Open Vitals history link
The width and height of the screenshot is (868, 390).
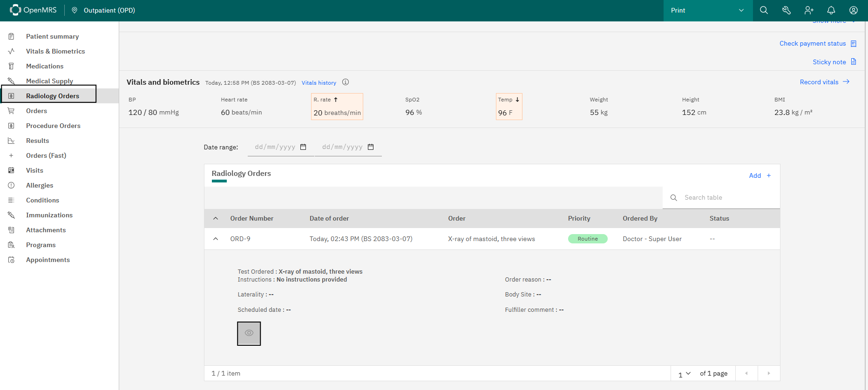click(319, 83)
